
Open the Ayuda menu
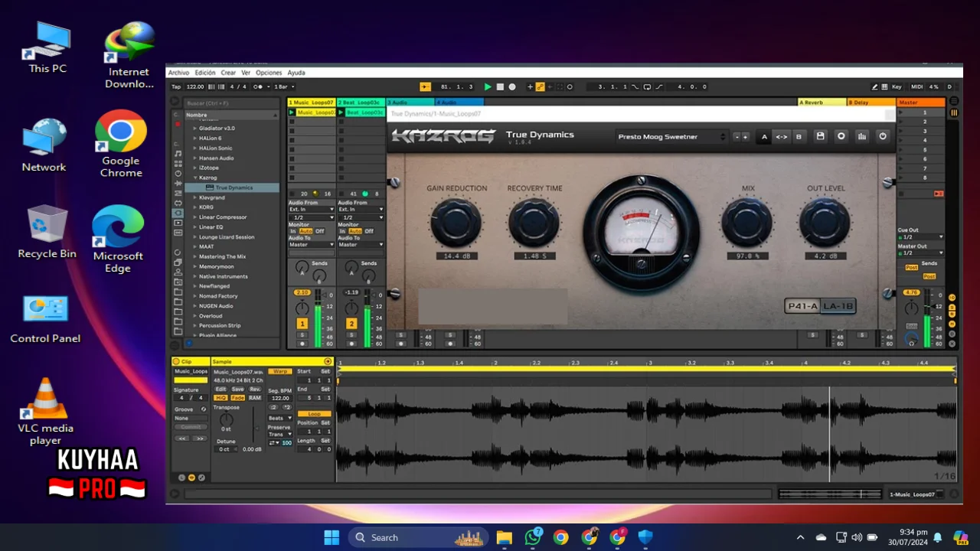pos(296,73)
